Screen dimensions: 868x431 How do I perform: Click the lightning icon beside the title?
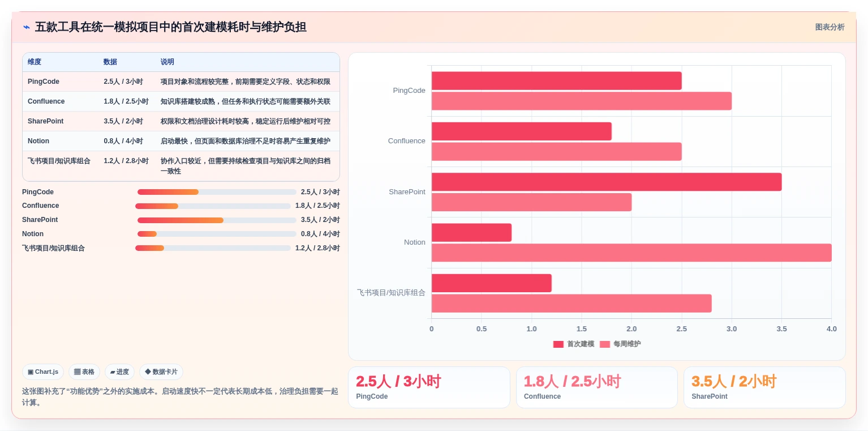pos(27,27)
